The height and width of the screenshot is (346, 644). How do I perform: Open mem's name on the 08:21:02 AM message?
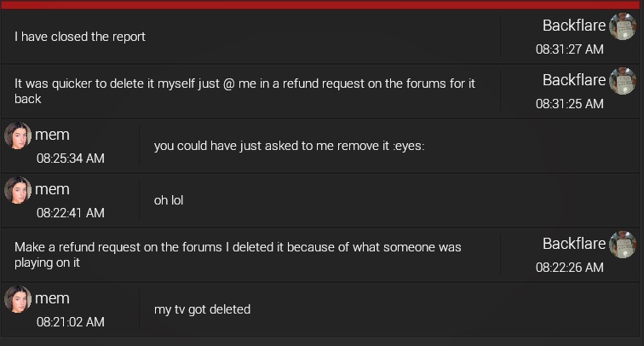pyautogui.click(x=52, y=298)
